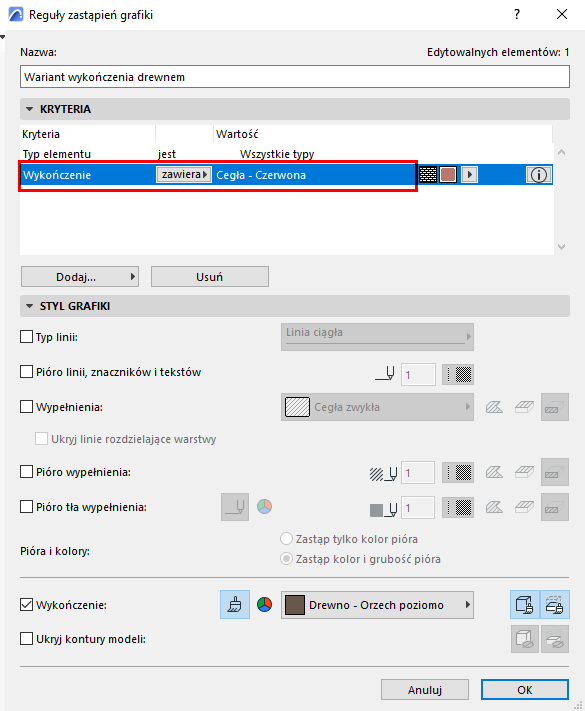Click the red brick color swatch in criteria row
The width and height of the screenshot is (585, 711).
point(448,175)
